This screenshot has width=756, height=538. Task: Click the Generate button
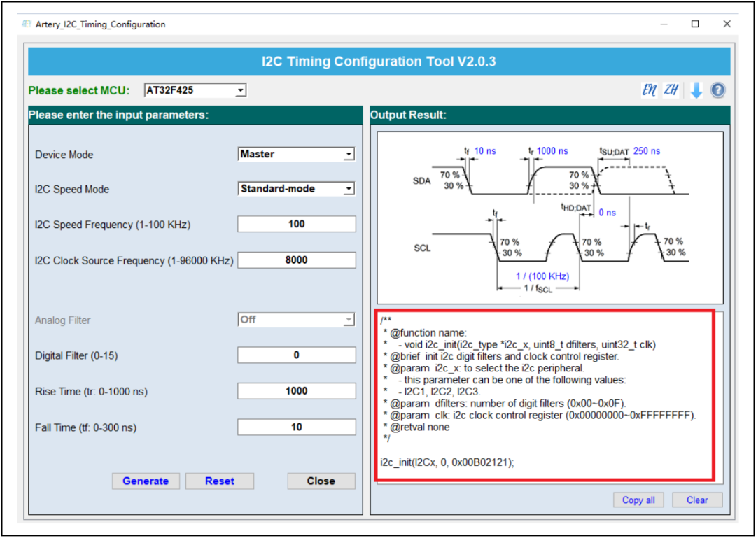point(146,481)
